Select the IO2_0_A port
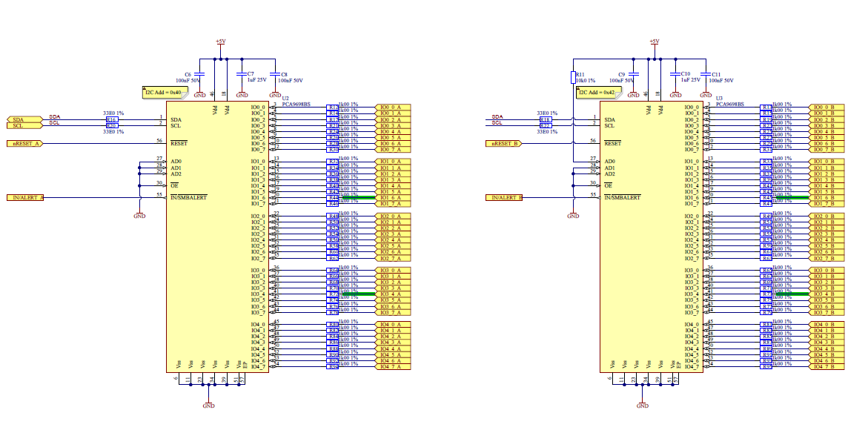868x433 pixels. 393,216
